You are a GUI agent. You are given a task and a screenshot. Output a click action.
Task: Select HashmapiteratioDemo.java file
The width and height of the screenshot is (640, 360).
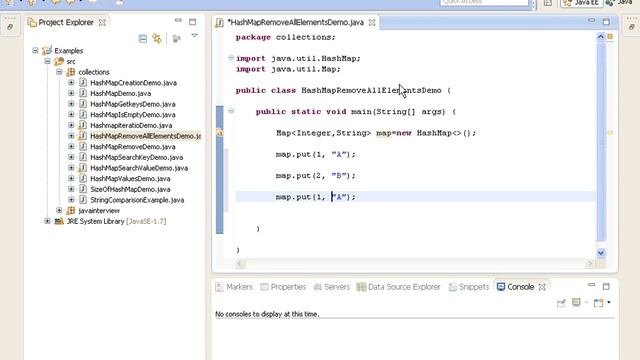coord(131,125)
